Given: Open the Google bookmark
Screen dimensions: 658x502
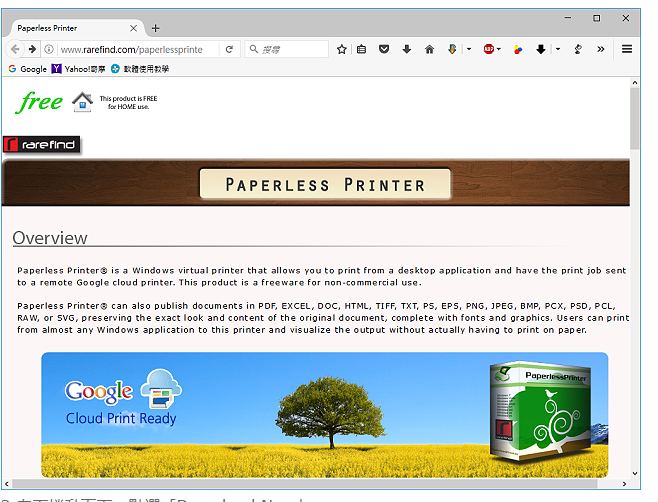Looking at the screenshot, I should point(27,69).
